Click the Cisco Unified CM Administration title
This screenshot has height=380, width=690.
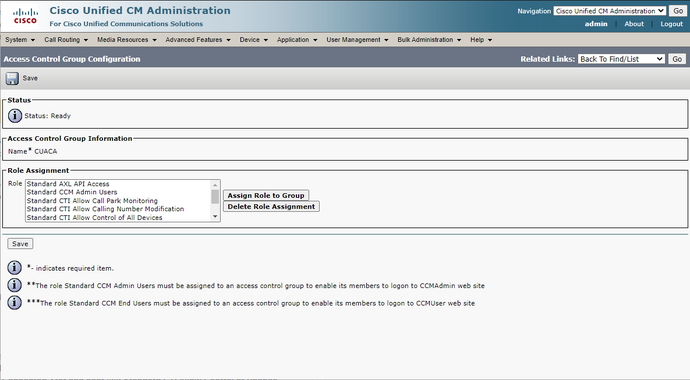pyautogui.click(x=140, y=11)
